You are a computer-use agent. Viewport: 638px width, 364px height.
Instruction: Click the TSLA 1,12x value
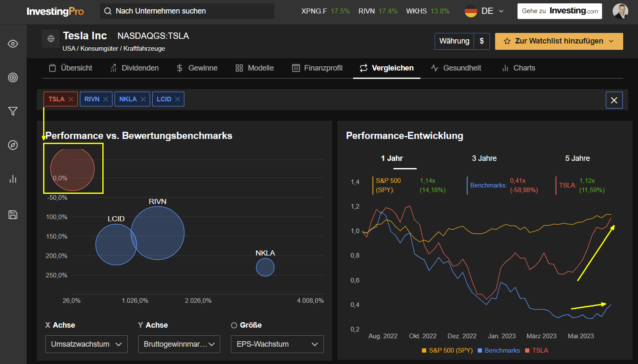(587, 181)
